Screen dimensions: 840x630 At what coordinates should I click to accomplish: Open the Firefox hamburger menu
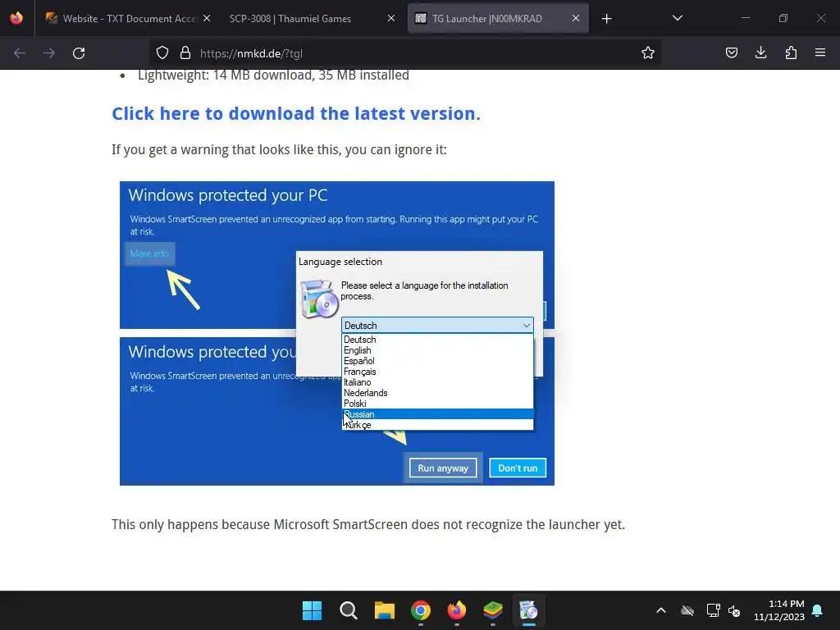click(820, 52)
